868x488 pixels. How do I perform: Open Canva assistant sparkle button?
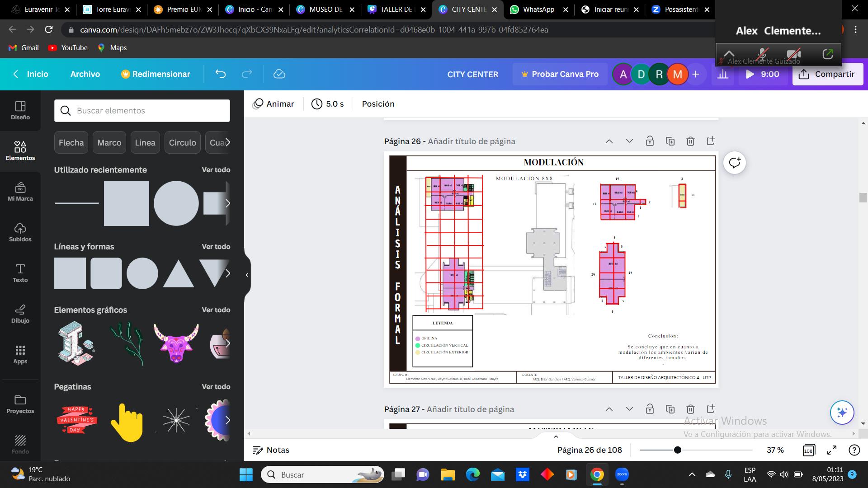(842, 412)
